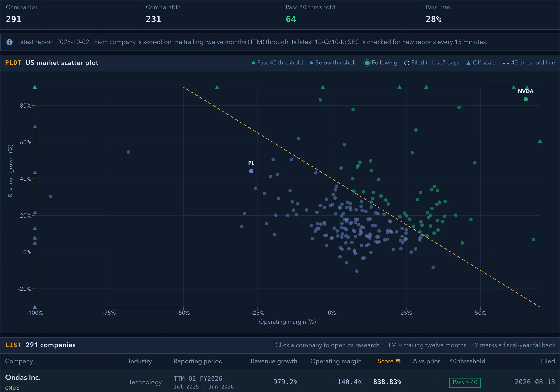Sort by the Operating margin column header
Viewport: 560px width, 392px height.
coord(336,361)
